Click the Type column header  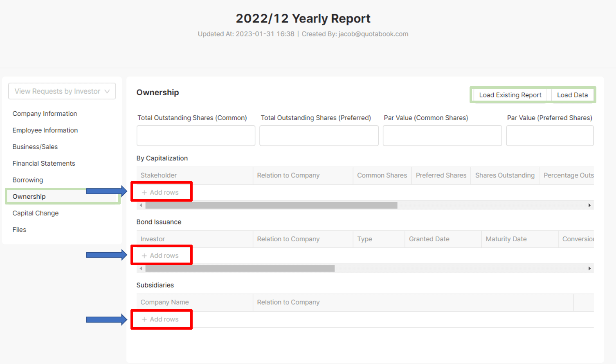(x=379, y=239)
